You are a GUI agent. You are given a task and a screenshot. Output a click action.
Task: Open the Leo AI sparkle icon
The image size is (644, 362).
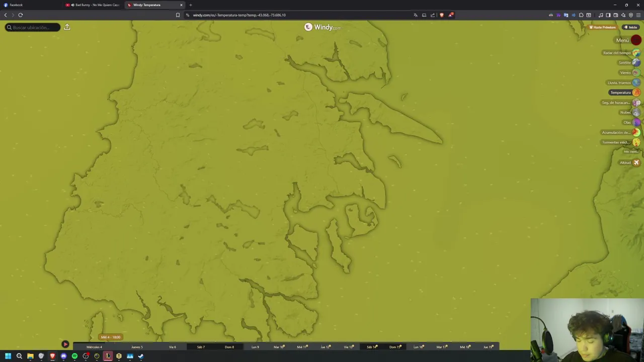pyautogui.click(x=623, y=15)
